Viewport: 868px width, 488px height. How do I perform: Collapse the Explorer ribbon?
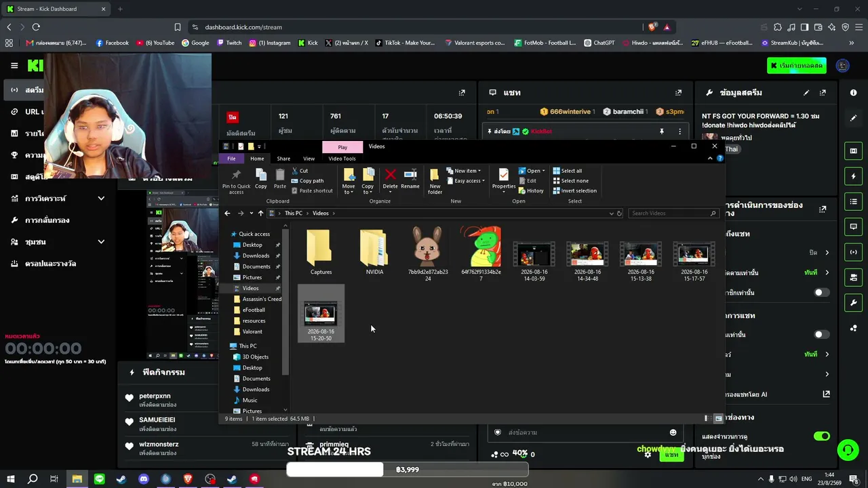[x=710, y=159]
